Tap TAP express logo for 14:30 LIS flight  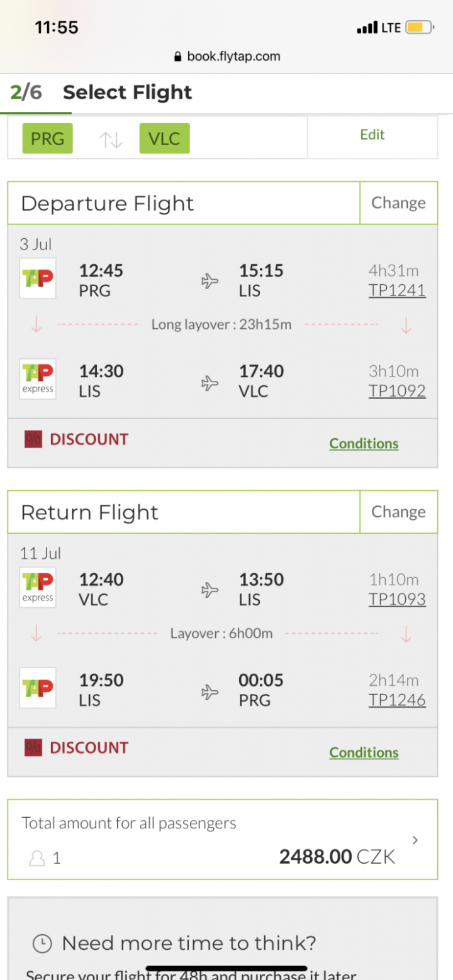coord(38,379)
